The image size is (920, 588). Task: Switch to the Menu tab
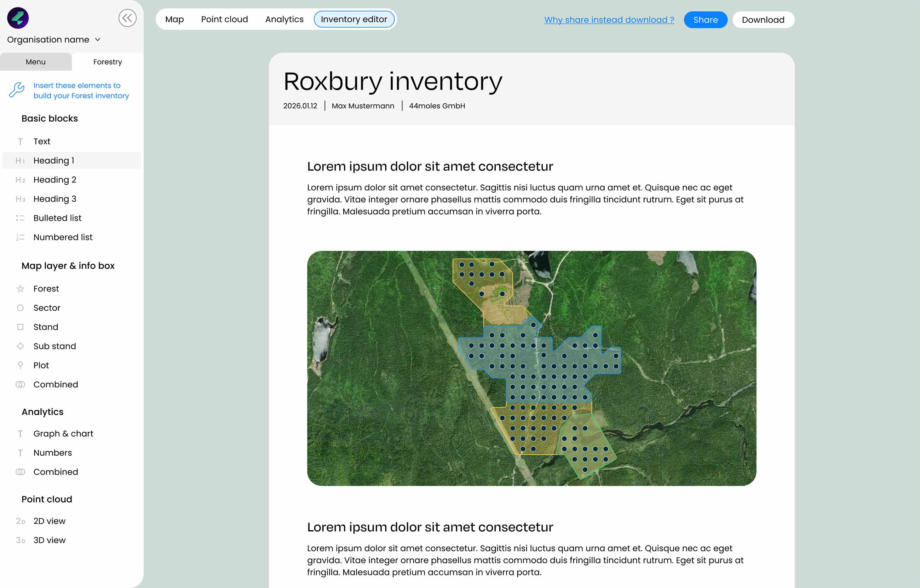(35, 62)
